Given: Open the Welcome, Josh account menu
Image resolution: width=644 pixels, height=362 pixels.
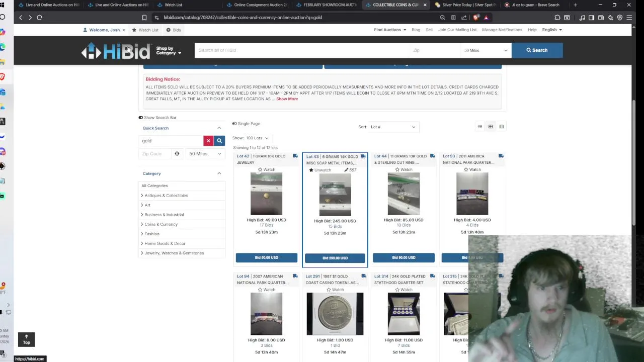Looking at the screenshot, I should pos(104,30).
